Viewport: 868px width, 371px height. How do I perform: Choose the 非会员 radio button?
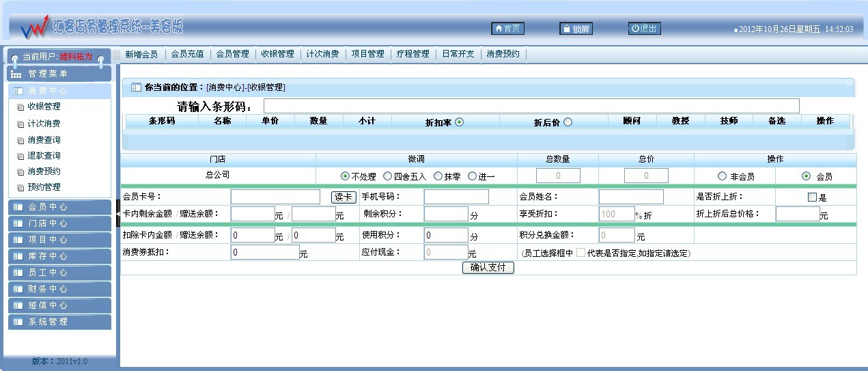[x=722, y=176]
